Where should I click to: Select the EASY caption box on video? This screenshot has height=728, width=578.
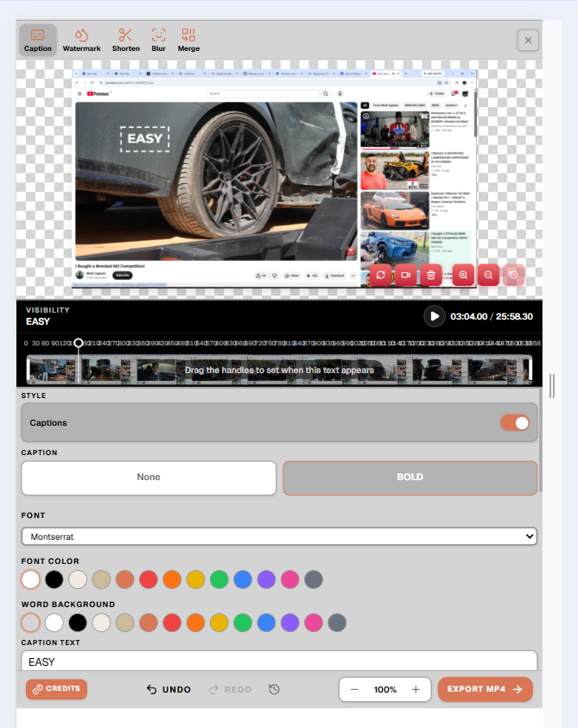click(145, 139)
